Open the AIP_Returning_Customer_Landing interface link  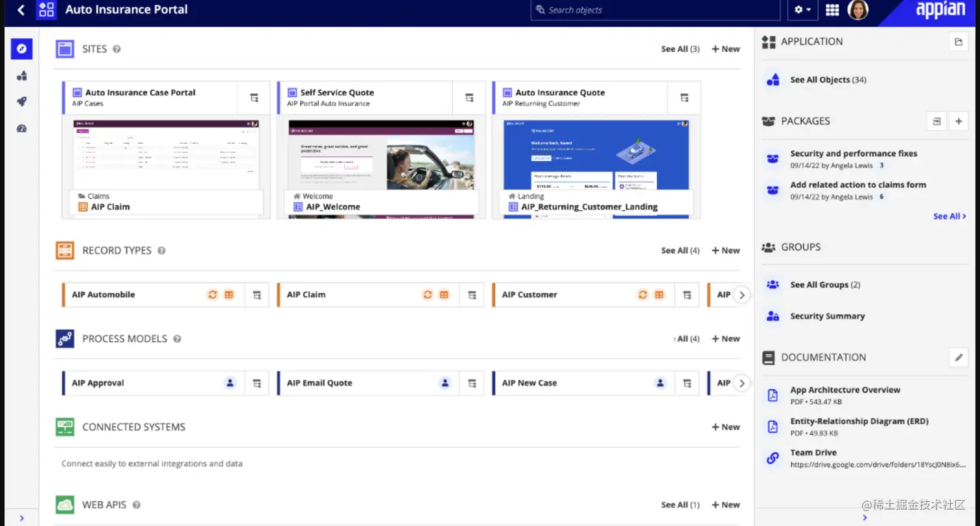coord(589,207)
